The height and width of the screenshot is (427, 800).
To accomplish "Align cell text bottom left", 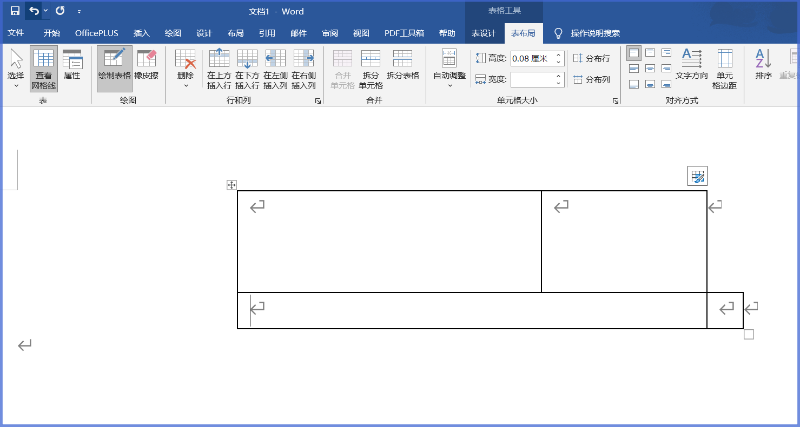I will (634, 84).
